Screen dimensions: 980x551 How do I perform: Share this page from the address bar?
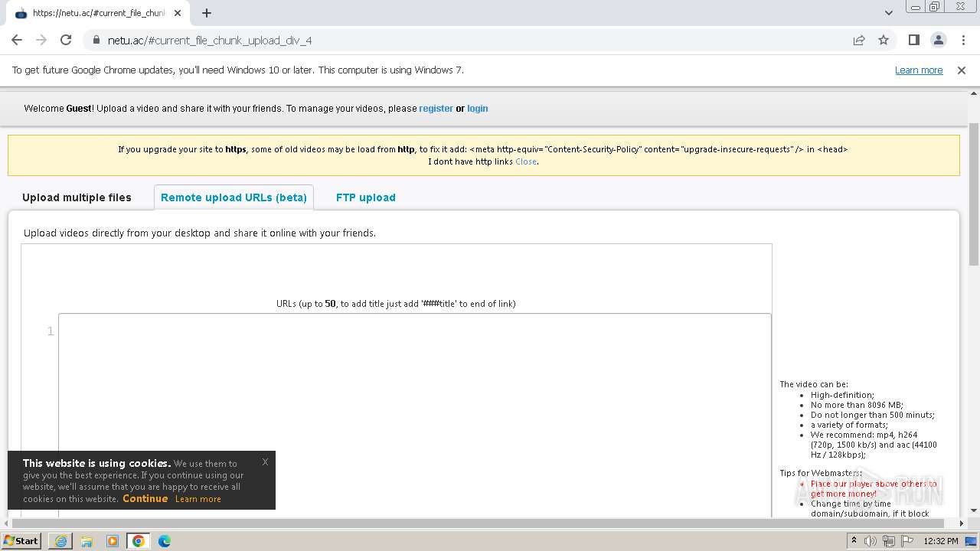pyautogui.click(x=859, y=40)
